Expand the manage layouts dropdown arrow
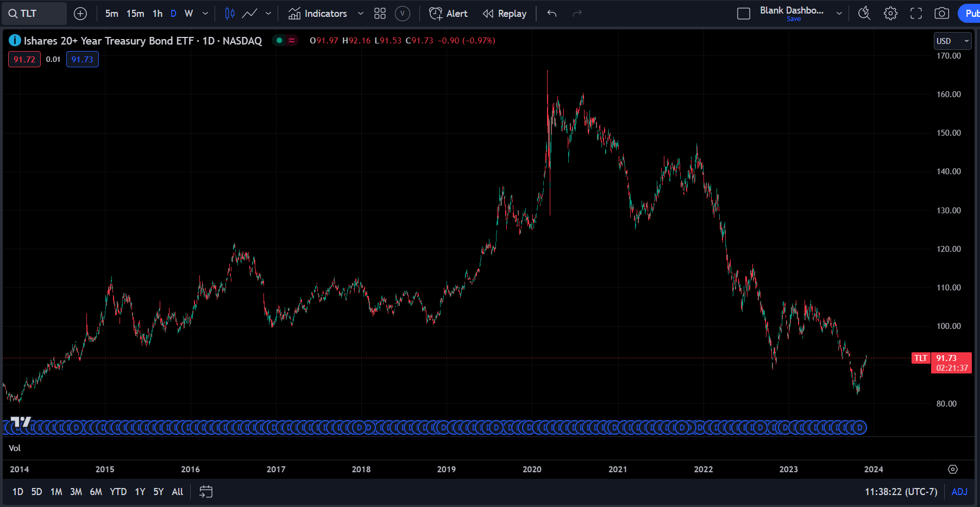 [839, 14]
